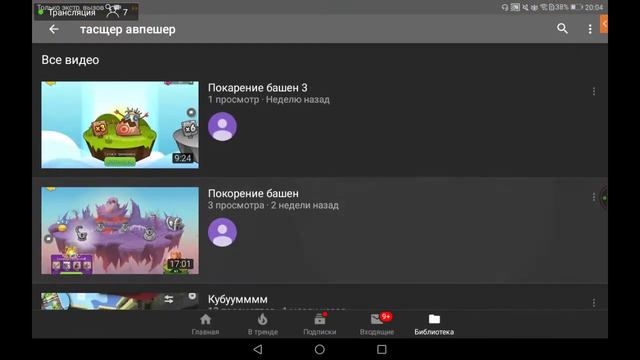Open options for Покарение башен 3 video
This screenshot has height=360, width=640.
594,91
